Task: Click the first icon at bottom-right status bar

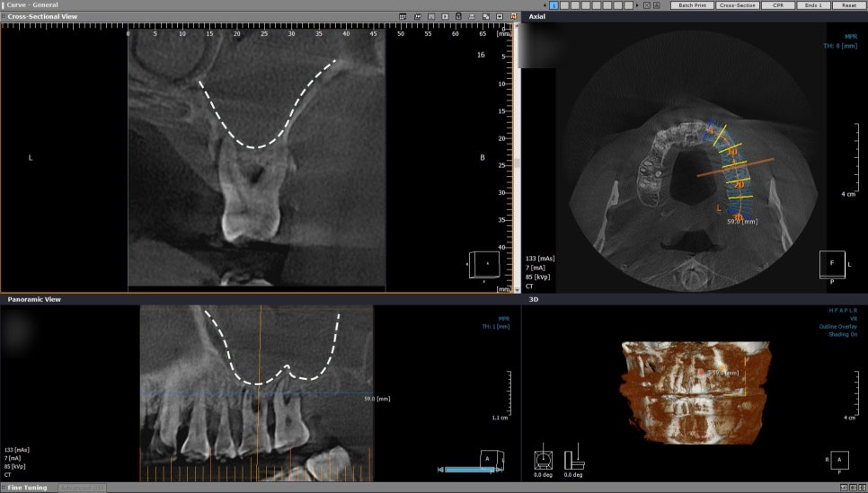Action: (x=844, y=488)
